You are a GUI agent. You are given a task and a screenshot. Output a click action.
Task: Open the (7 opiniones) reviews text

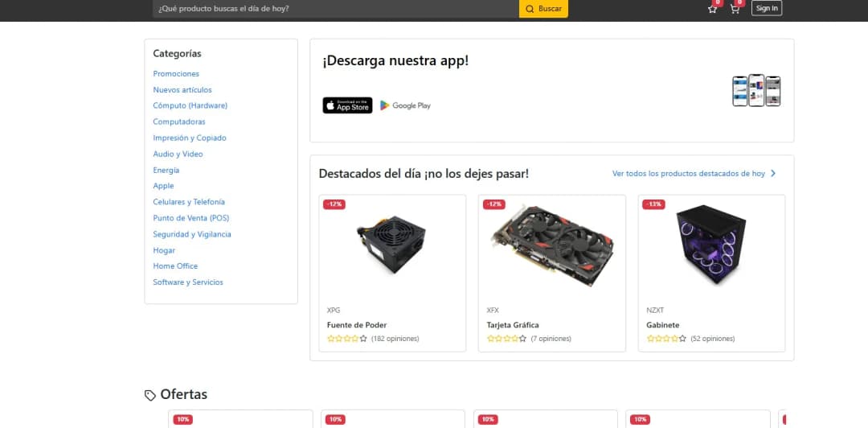coord(551,338)
